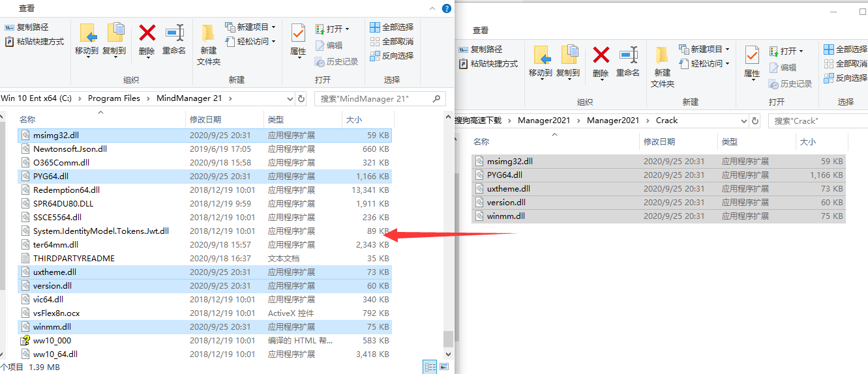
Task: Select winmm.dll in the Crack window
Action: click(x=659, y=216)
